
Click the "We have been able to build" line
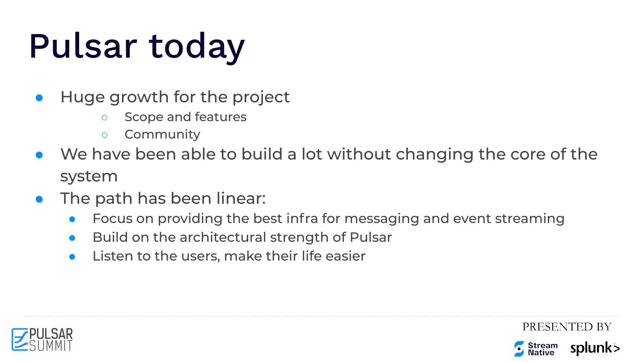(x=329, y=154)
